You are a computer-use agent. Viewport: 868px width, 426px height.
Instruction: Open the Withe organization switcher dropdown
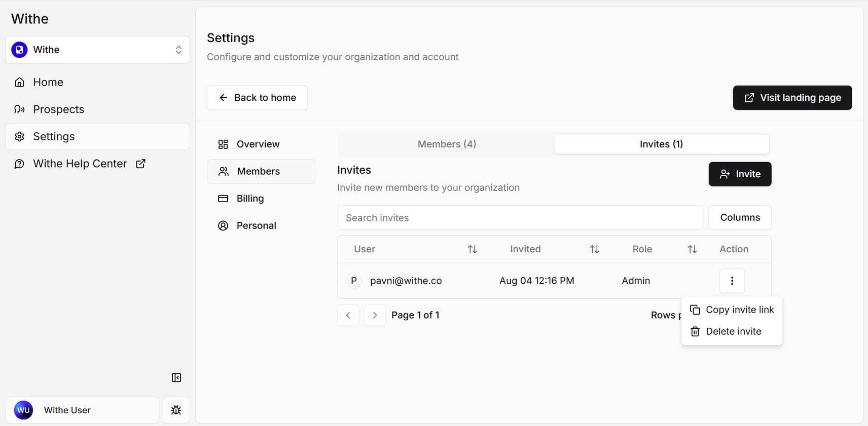[x=98, y=50]
